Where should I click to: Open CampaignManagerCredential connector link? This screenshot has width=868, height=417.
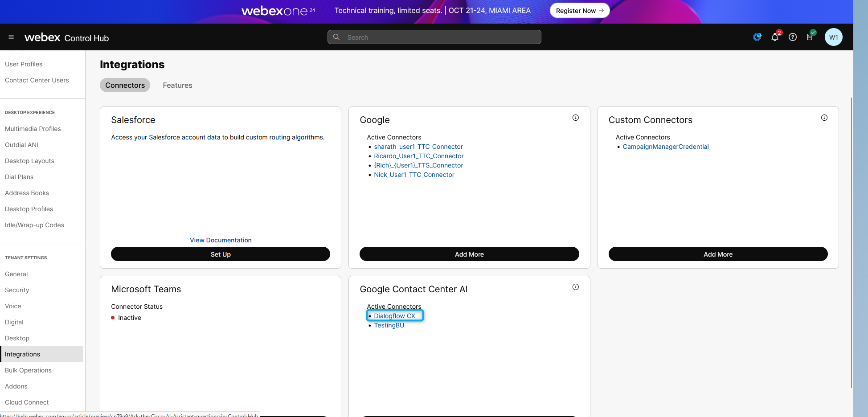point(666,147)
